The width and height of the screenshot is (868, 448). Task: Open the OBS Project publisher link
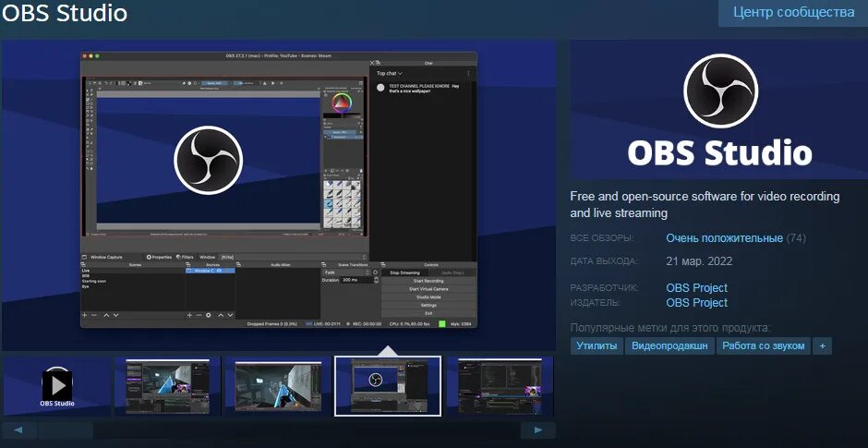(x=696, y=302)
